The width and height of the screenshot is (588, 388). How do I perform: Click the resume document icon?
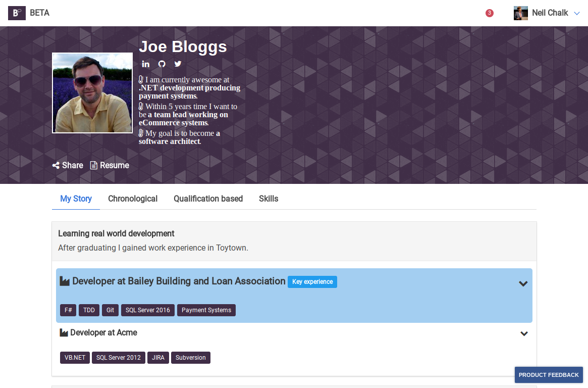[x=94, y=166]
